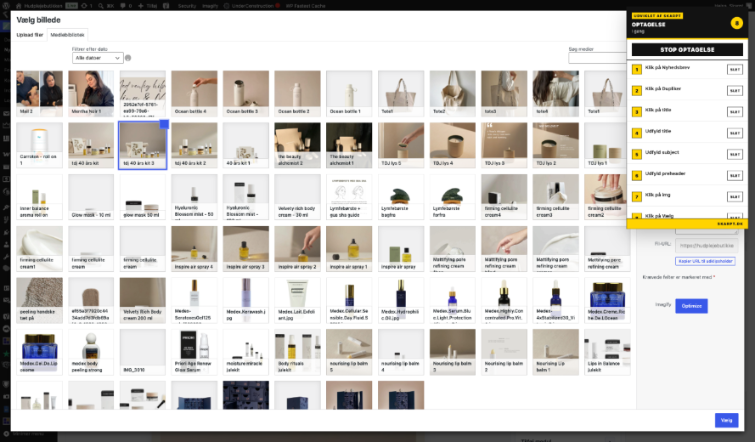Click the Søg medier search field
Image resolution: width=755 pixels, height=442 pixels.
[x=597, y=58]
